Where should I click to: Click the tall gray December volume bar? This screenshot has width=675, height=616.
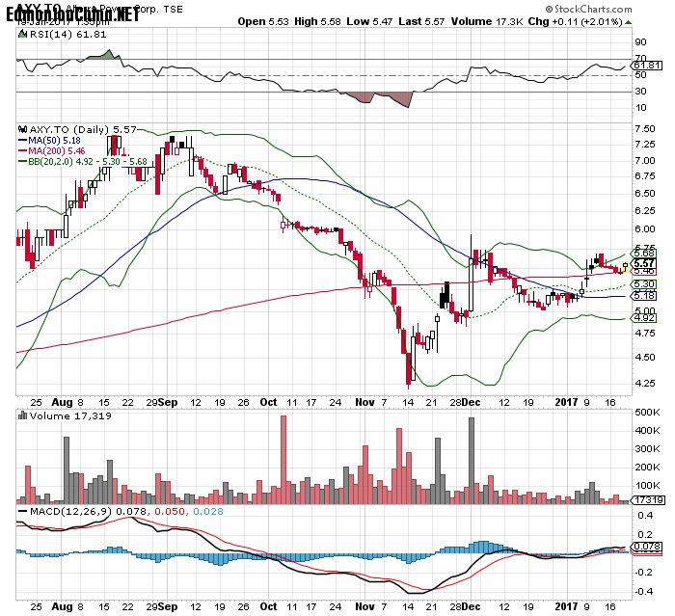(x=472, y=461)
